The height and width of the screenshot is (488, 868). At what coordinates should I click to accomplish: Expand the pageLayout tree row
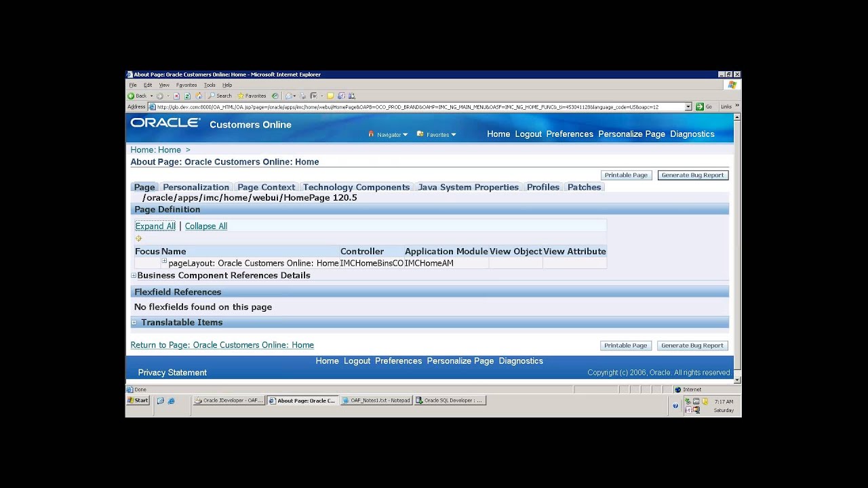[164, 262]
